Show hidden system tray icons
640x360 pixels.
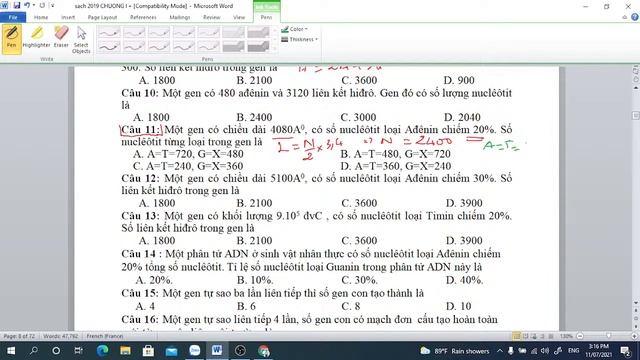click(x=500, y=351)
